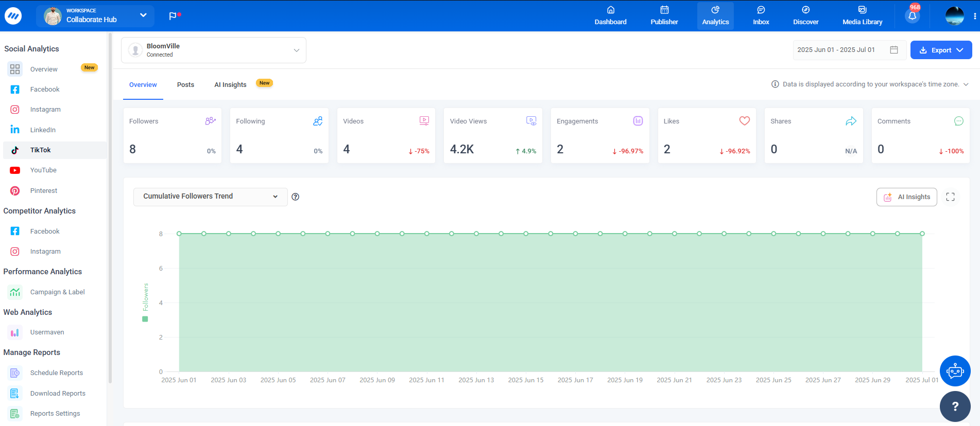The width and height of the screenshot is (980, 426).
Task: Click the Social Analytics heading
Action: tap(31, 49)
